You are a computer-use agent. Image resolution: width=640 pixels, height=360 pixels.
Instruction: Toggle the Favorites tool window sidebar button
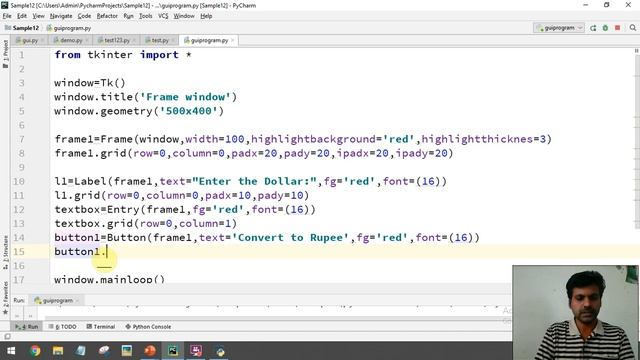[5, 298]
